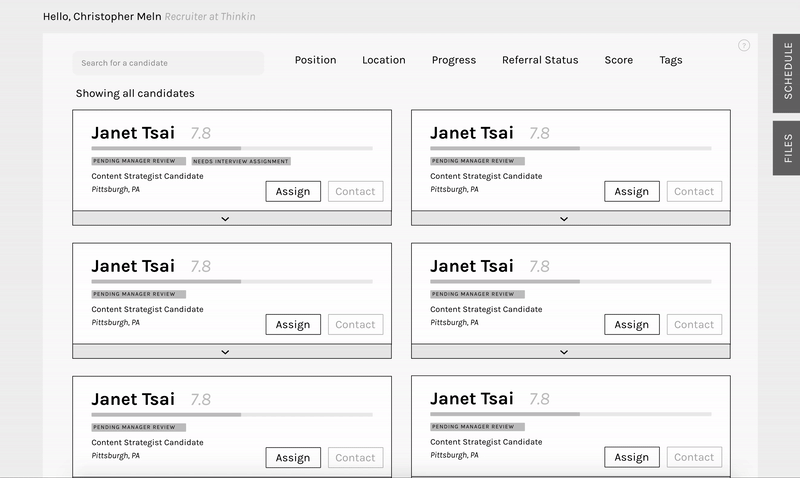Click Assign on the bottom-right Janet Tsai card
Viewport: 800px width, 478px height.
point(632,457)
